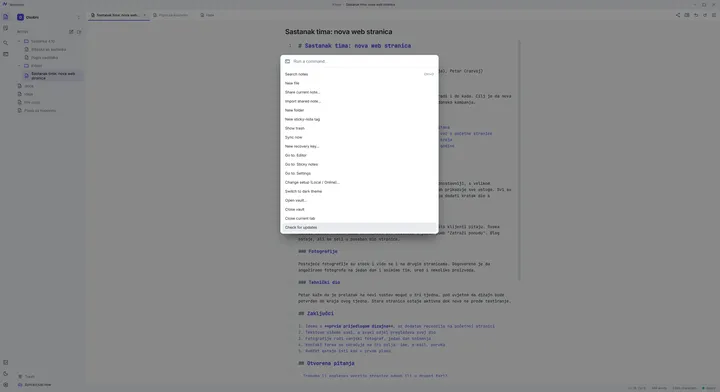Click the editor vertical scrollbar
Image resolution: width=720 pixels, height=392 pixels.
coord(520,161)
